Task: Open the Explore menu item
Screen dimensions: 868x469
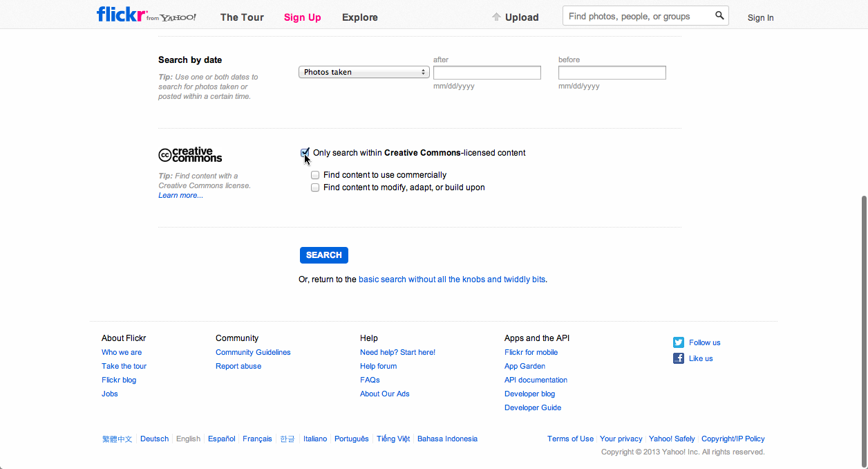Action: click(359, 17)
